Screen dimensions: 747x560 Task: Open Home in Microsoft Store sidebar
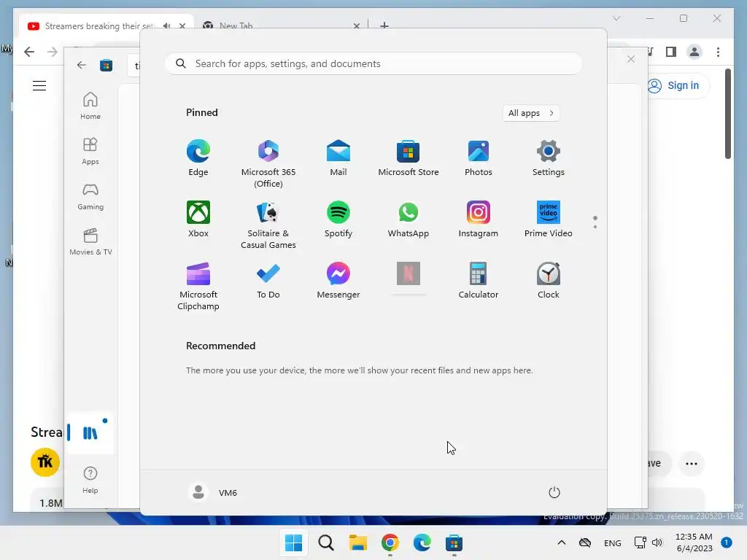[x=90, y=106]
